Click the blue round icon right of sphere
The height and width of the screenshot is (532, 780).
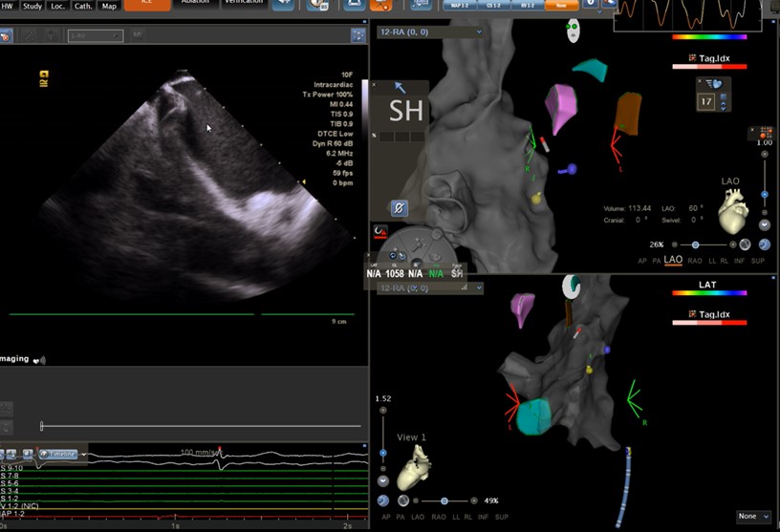pos(765,245)
